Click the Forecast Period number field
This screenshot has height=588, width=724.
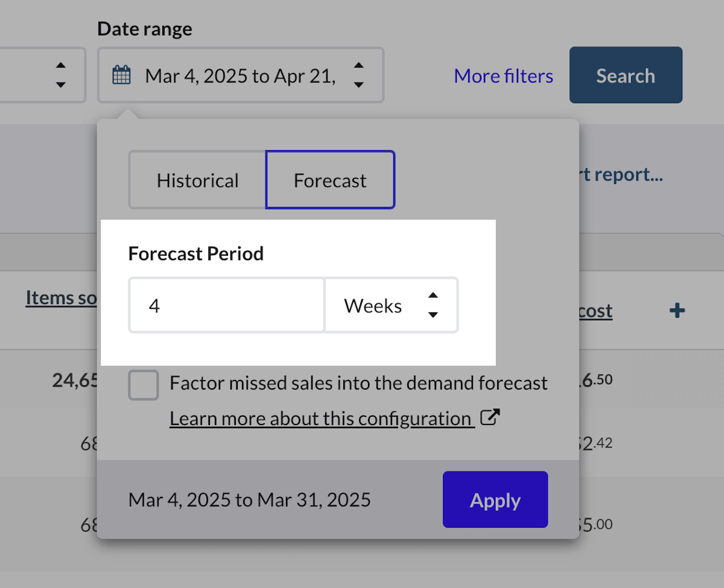226,305
